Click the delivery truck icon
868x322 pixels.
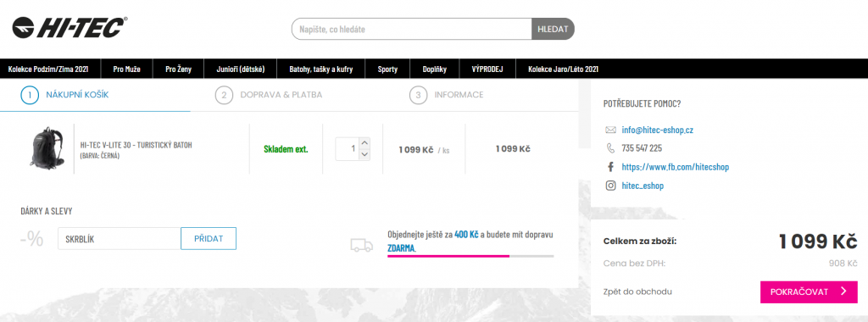362,245
